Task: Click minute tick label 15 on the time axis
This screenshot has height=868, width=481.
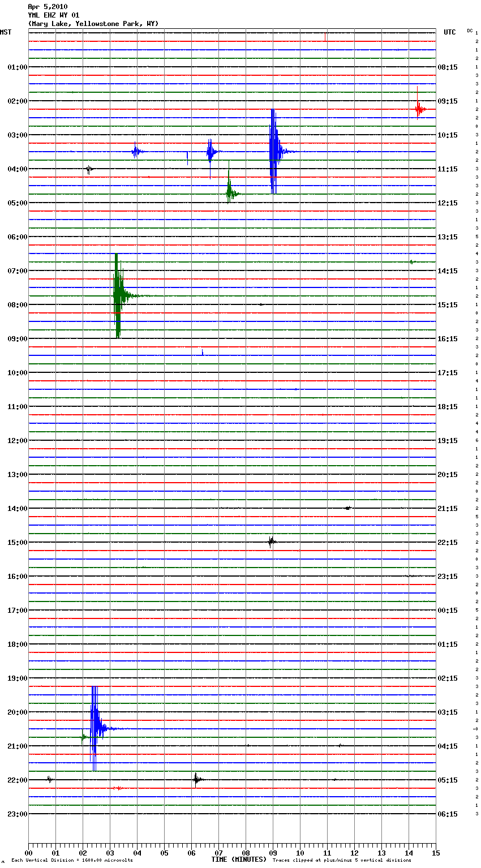Action: point(436,853)
